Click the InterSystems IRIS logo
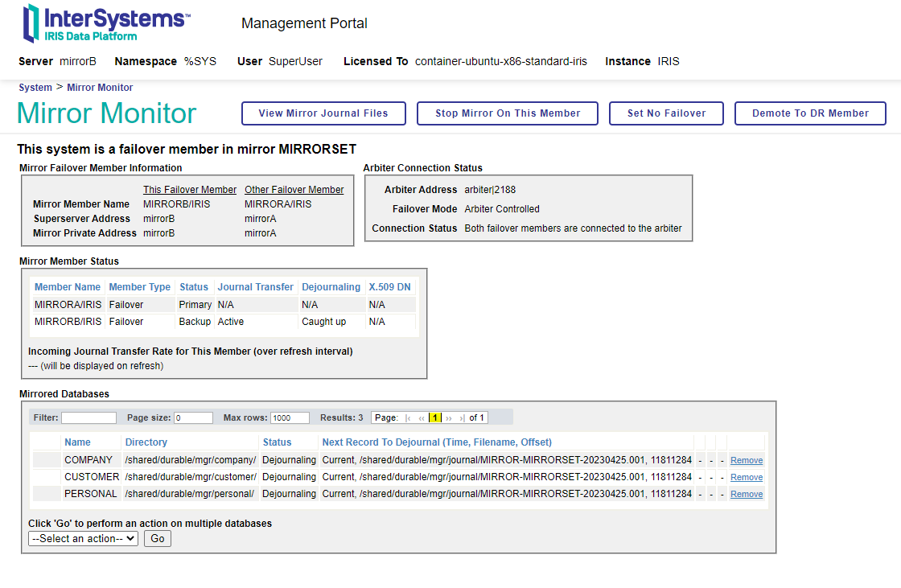Viewport: 901px width, 588px height. pos(106,23)
